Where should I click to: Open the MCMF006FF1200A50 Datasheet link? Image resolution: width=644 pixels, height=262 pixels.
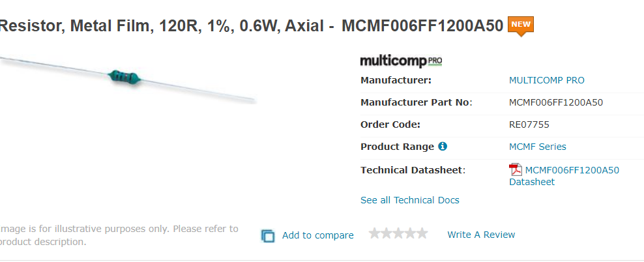click(x=564, y=176)
